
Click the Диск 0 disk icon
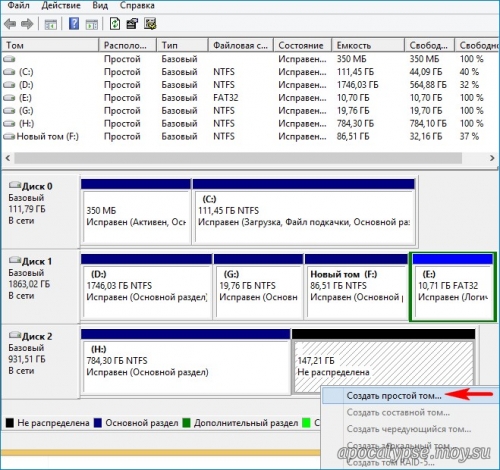click(15, 185)
